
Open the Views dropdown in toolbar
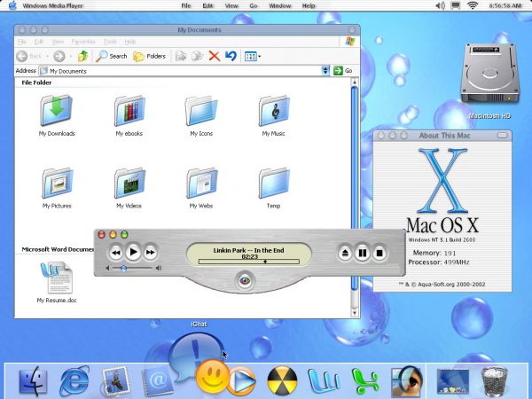pos(253,57)
